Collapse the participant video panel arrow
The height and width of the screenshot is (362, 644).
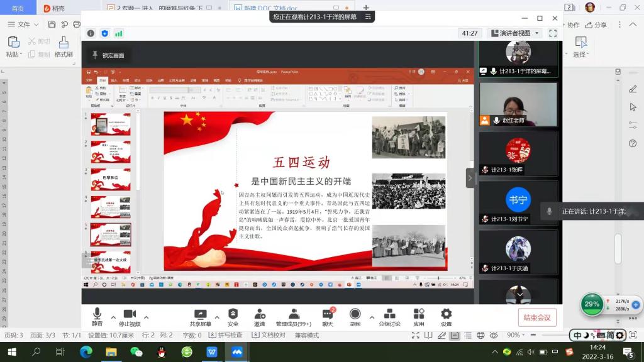coord(470,178)
